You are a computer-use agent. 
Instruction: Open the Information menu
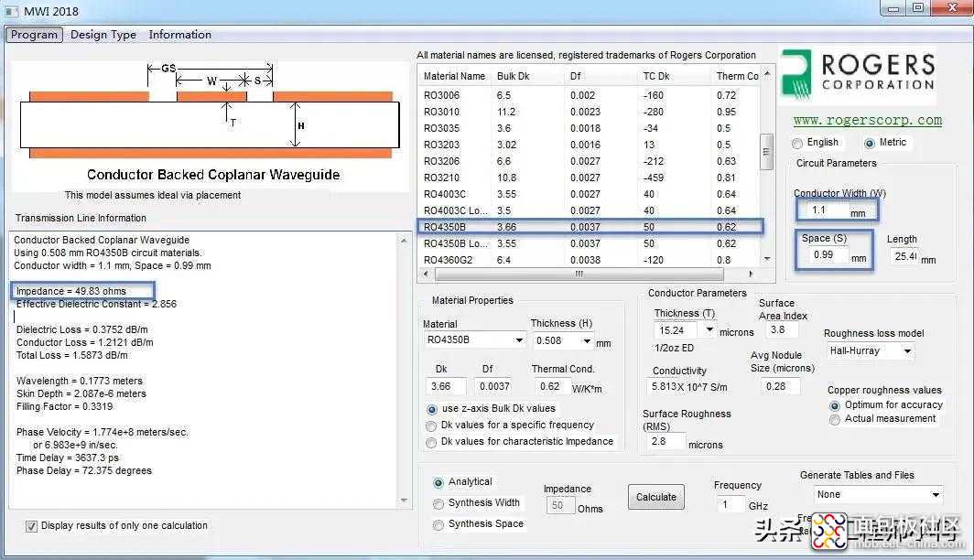(x=179, y=35)
